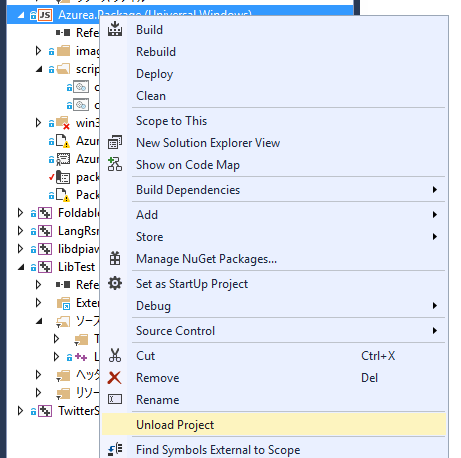Open the Build Dependencies submenu arrow
This screenshot has height=458, width=461.
[435, 190]
